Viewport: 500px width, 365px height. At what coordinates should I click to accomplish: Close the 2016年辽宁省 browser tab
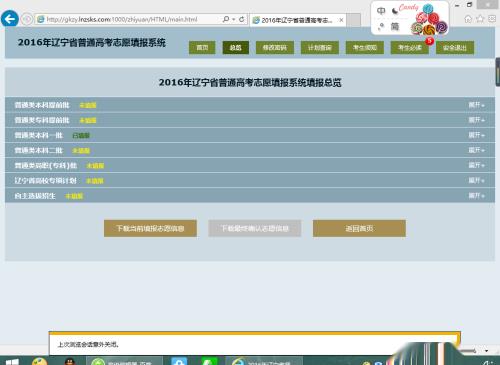[x=341, y=20]
